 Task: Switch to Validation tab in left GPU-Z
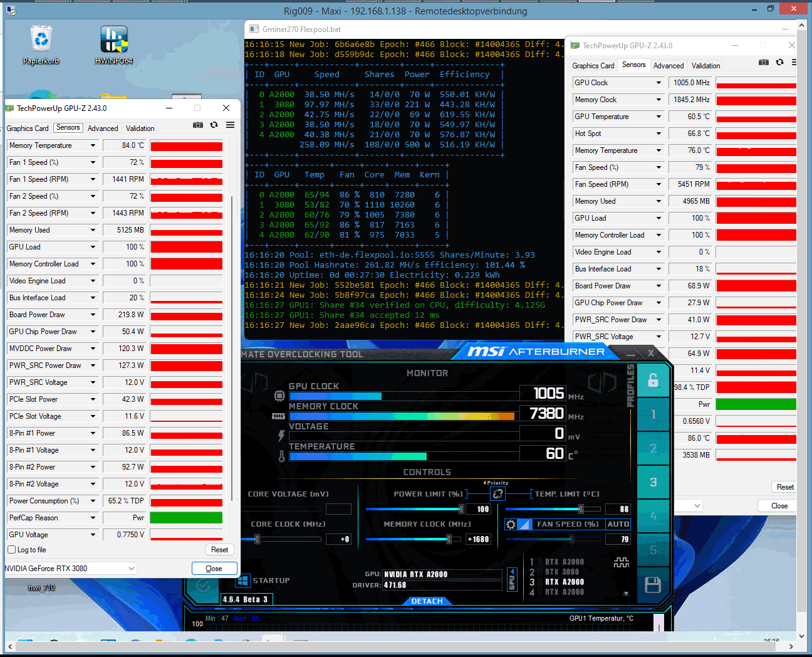click(x=140, y=129)
